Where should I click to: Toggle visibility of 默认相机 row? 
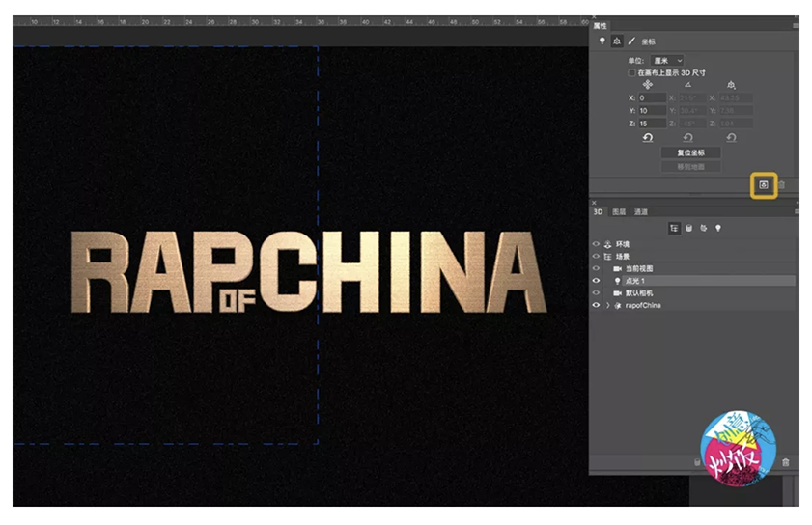click(x=596, y=293)
